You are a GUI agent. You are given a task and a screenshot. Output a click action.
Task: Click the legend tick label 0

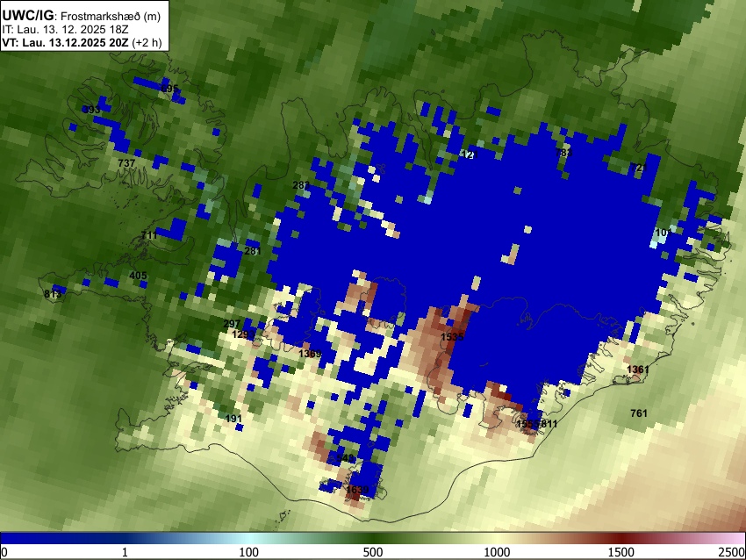pos(4,552)
